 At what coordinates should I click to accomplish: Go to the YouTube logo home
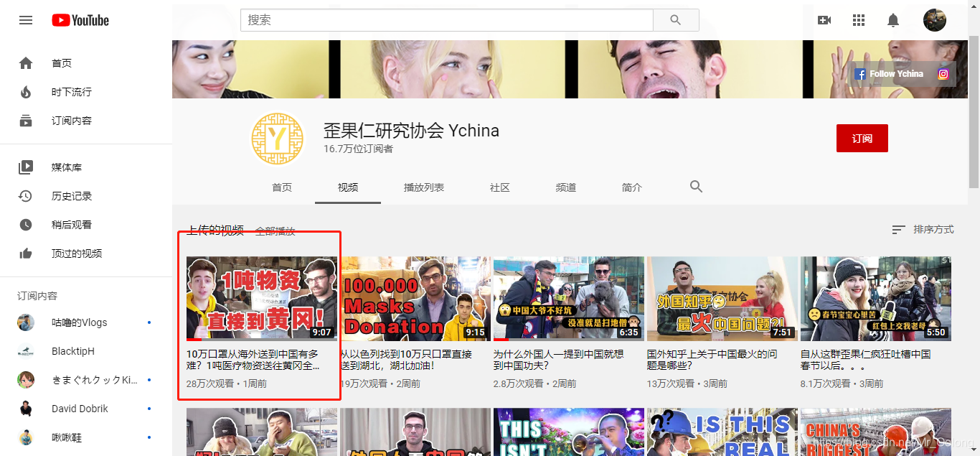(80, 20)
